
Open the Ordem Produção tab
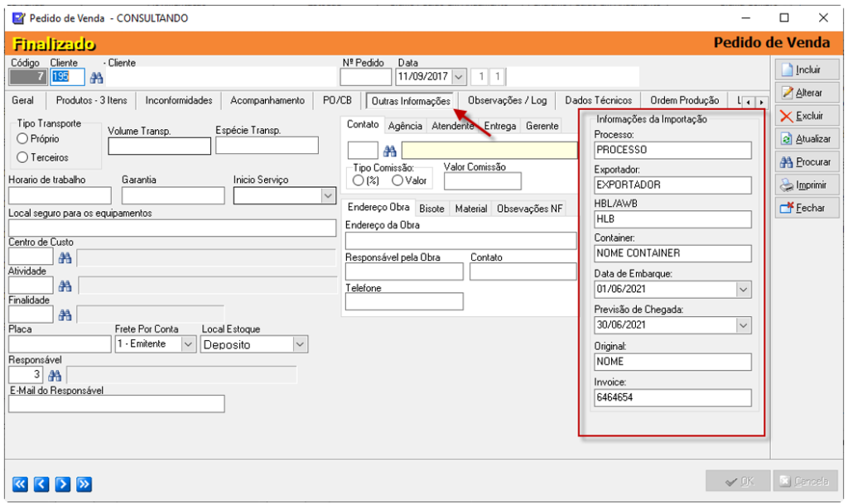click(x=684, y=100)
